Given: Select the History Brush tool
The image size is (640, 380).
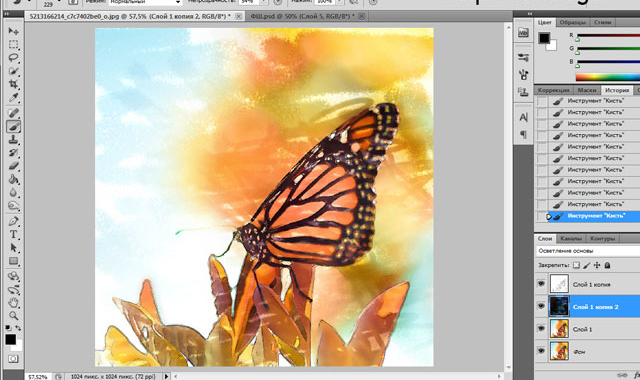Looking at the screenshot, I should [x=13, y=153].
